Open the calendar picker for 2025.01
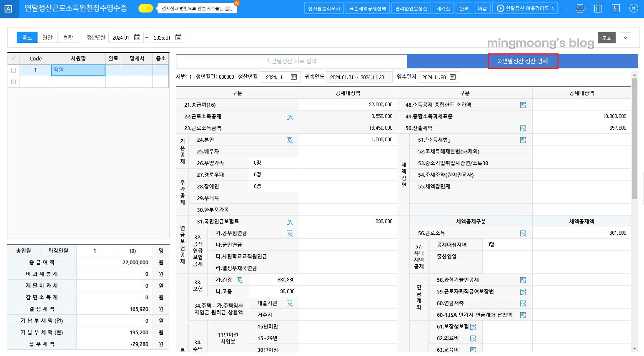Image resolution: width=644 pixels, height=356 pixels. point(178,37)
